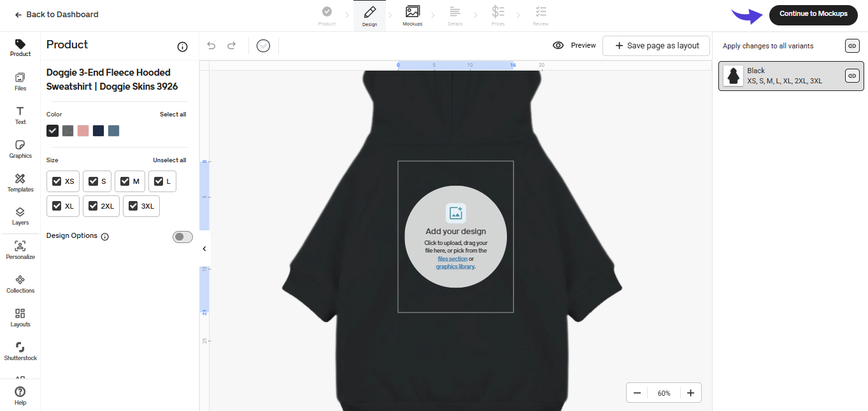This screenshot has height=411, width=868.
Task: Collapse the left panel with chevron
Action: [x=204, y=249]
